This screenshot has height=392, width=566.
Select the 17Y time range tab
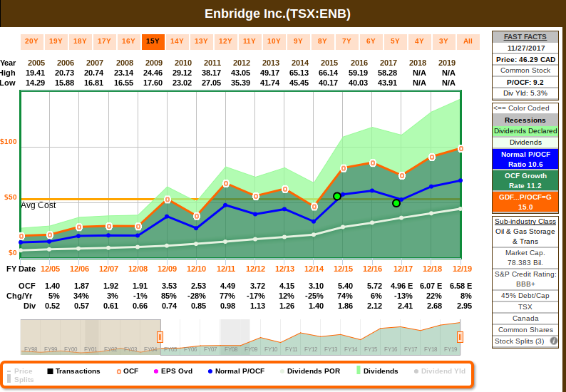pyautogui.click(x=104, y=41)
